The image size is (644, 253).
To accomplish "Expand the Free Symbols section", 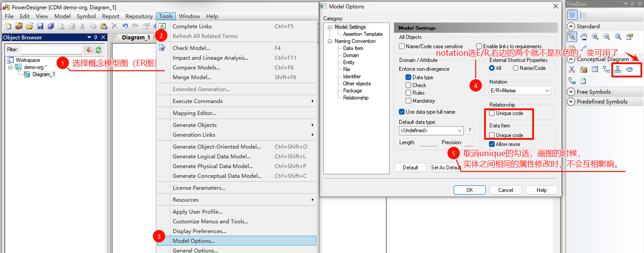I will coord(571,92).
